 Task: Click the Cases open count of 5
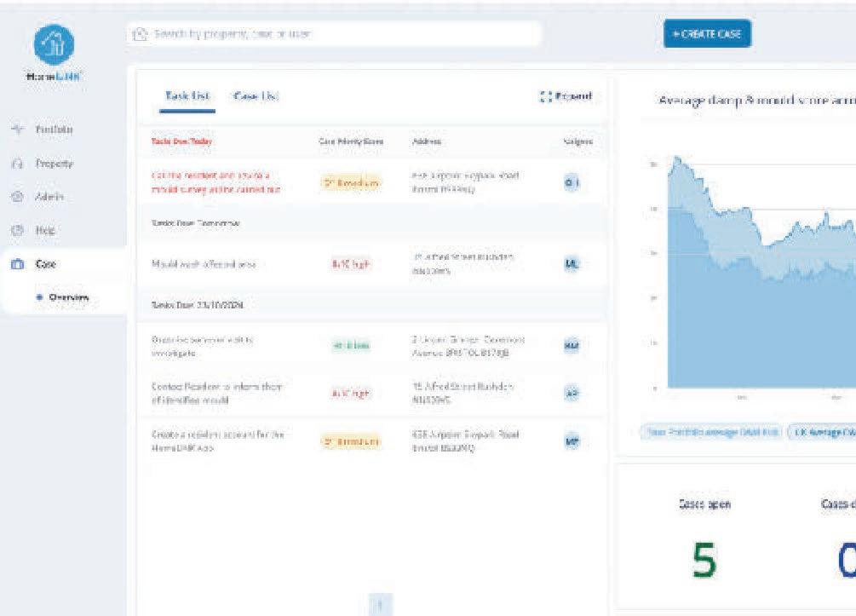coord(704,561)
